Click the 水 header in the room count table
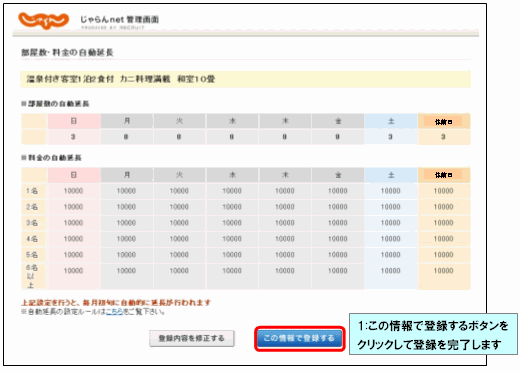This screenshot has height=371, width=520. coord(232,121)
